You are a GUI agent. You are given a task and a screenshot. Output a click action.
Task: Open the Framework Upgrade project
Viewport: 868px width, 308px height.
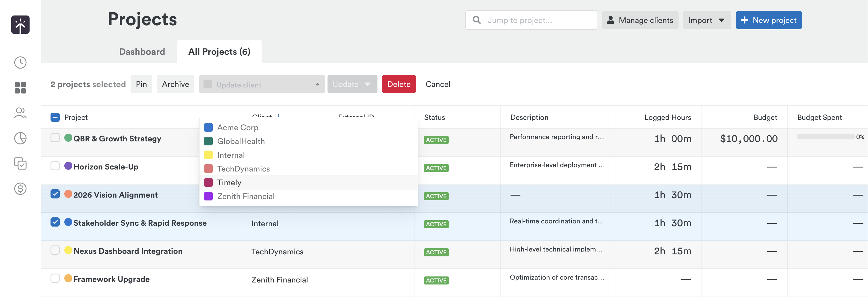[112, 279]
